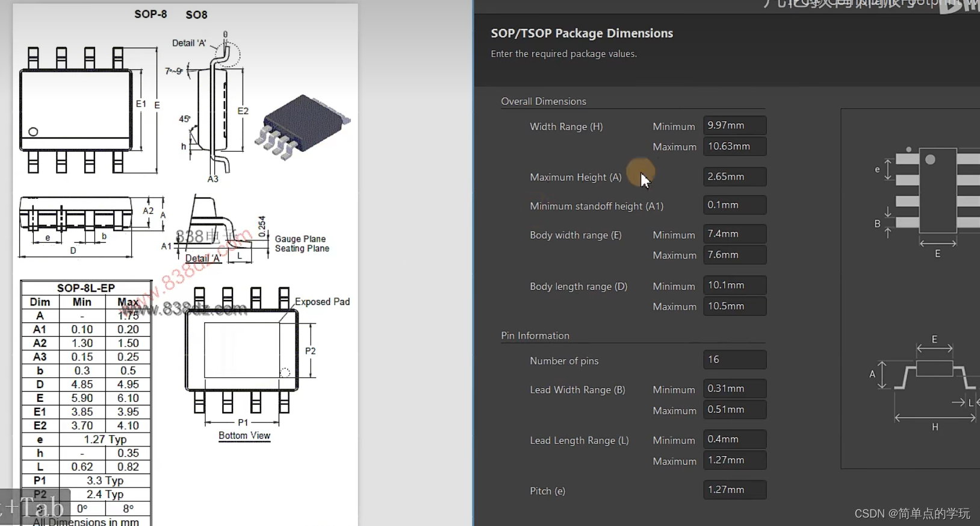The height and width of the screenshot is (526, 980).
Task: Click the package top-view preview diagram
Action: click(936, 190)
